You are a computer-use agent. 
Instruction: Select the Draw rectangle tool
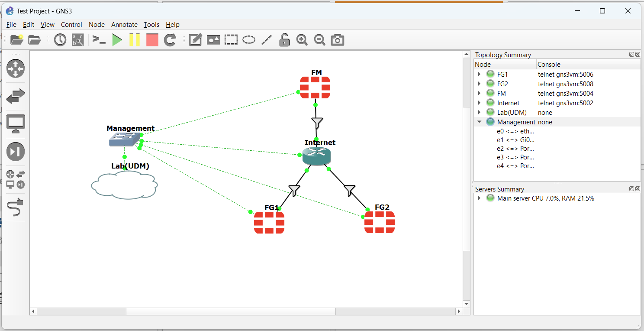(231, 40)
